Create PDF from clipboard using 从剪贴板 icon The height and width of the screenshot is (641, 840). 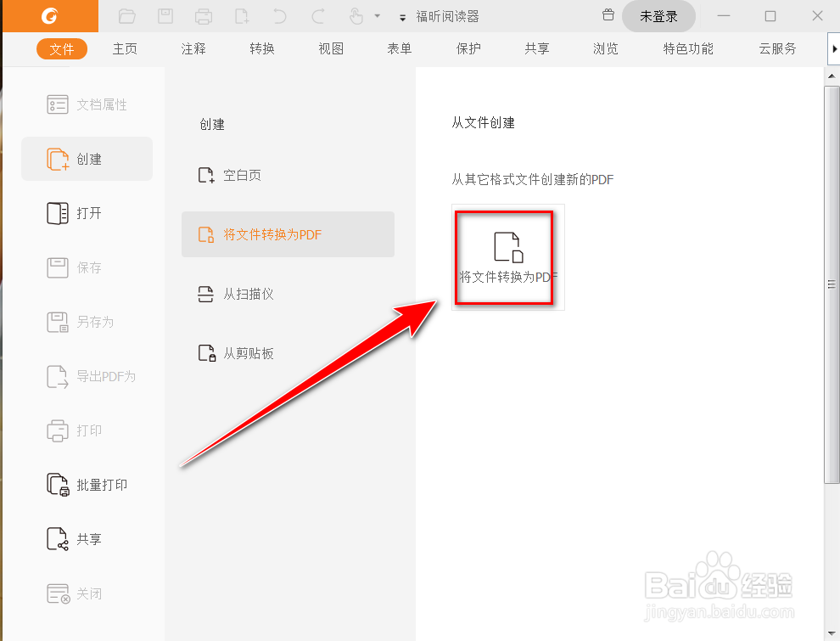click(x=205, y=353)
